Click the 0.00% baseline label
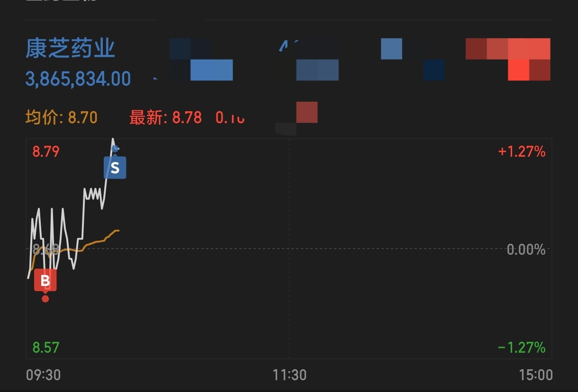578x392 pixels. tap(526, 249)
